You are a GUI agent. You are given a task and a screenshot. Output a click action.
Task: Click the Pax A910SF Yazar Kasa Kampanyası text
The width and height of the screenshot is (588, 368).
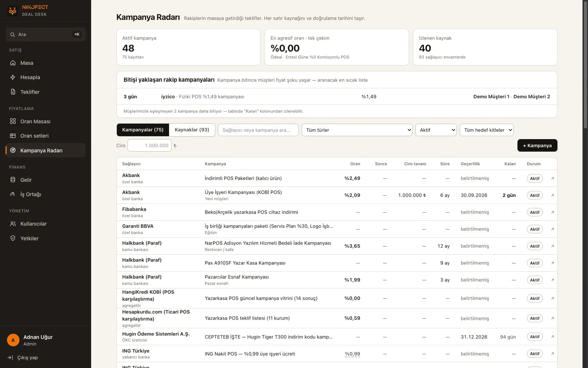tap(245, 263)
